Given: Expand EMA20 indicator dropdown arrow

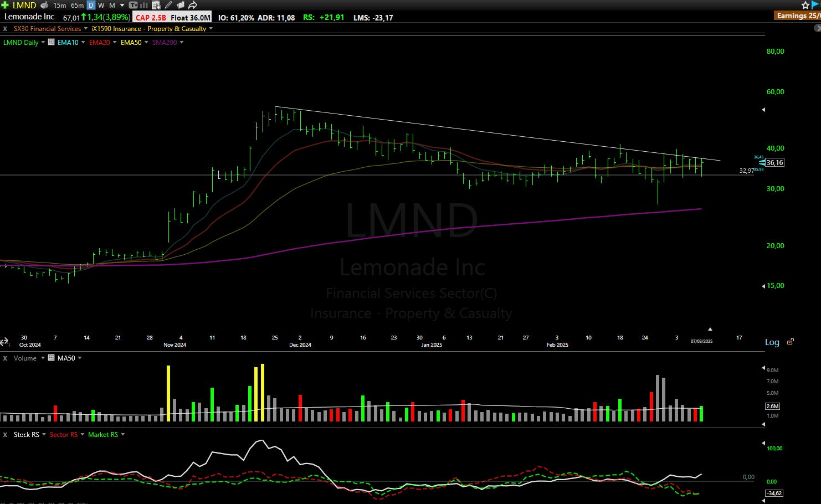Looking at the screenshot, I should tap(115, 43).
